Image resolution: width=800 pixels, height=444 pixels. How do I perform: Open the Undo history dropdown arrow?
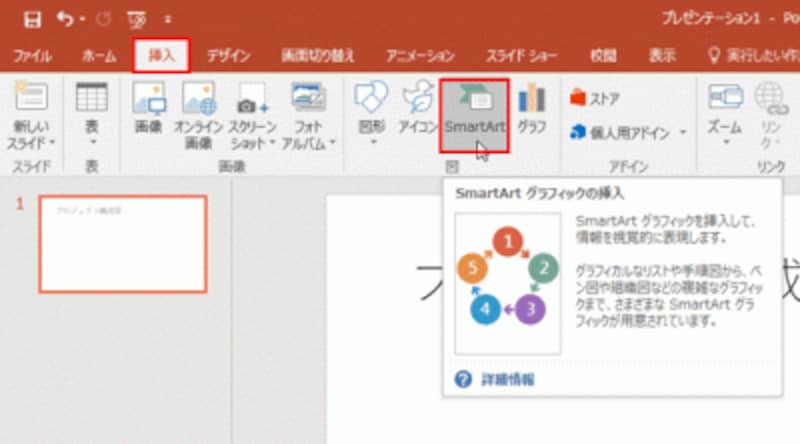[x=83, y=20]
